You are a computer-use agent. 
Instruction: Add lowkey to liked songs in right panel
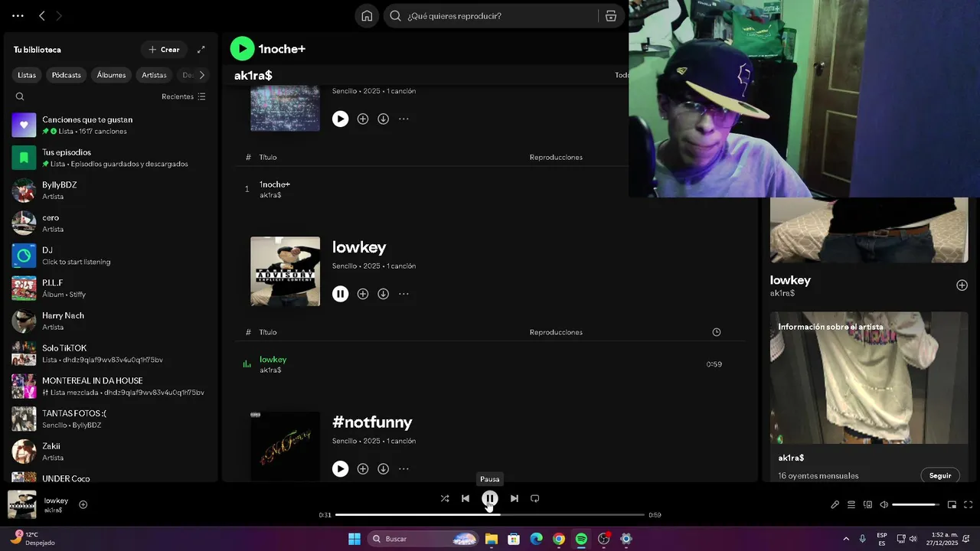pyautogui.click(x=962, y=285)
